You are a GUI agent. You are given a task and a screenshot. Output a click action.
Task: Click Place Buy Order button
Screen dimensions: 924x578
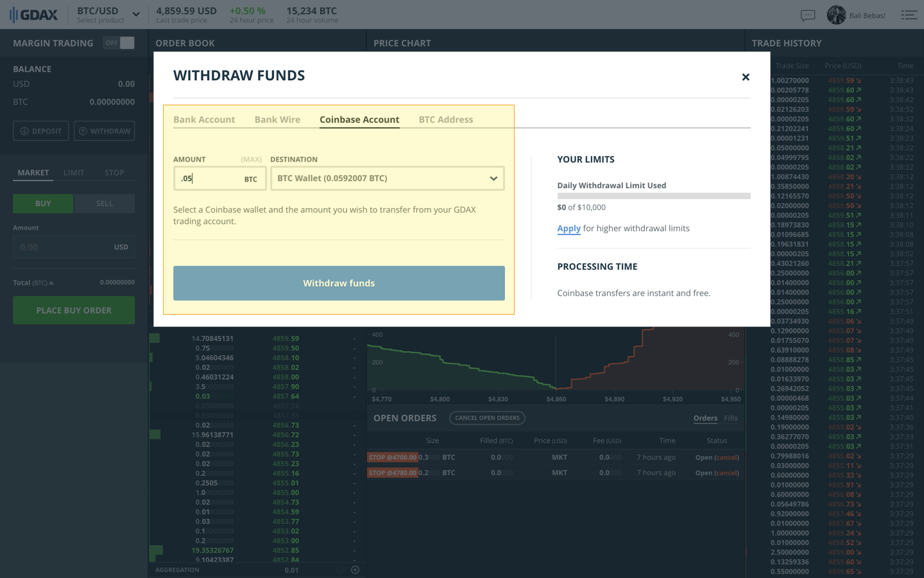click(74, 310)
